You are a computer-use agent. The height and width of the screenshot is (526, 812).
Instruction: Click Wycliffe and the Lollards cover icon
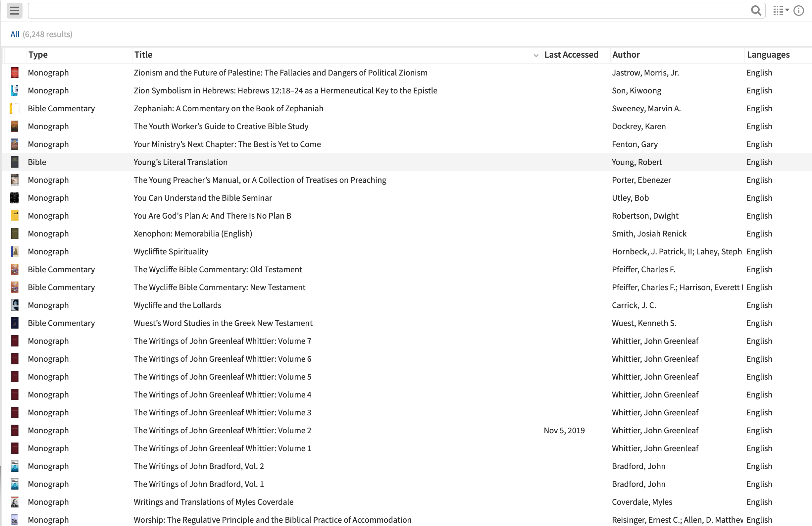(15, 305)
